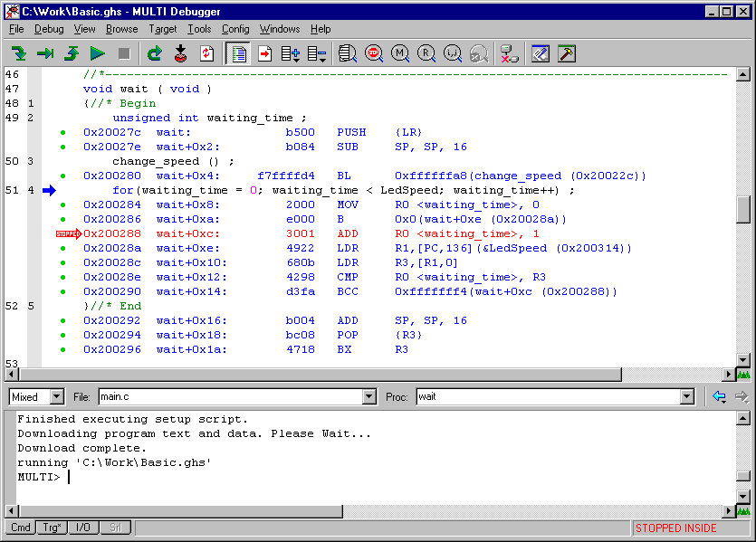The image size is (756, 542).
Task: Open the Debug menu
Action: pos(49,29)
